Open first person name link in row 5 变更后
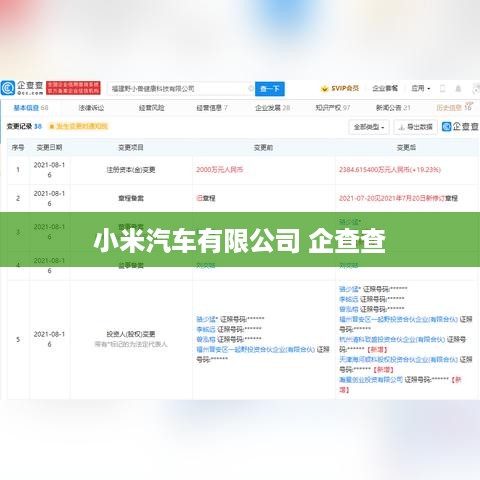The width and height of the screenshot is (480, 480). 350,289
